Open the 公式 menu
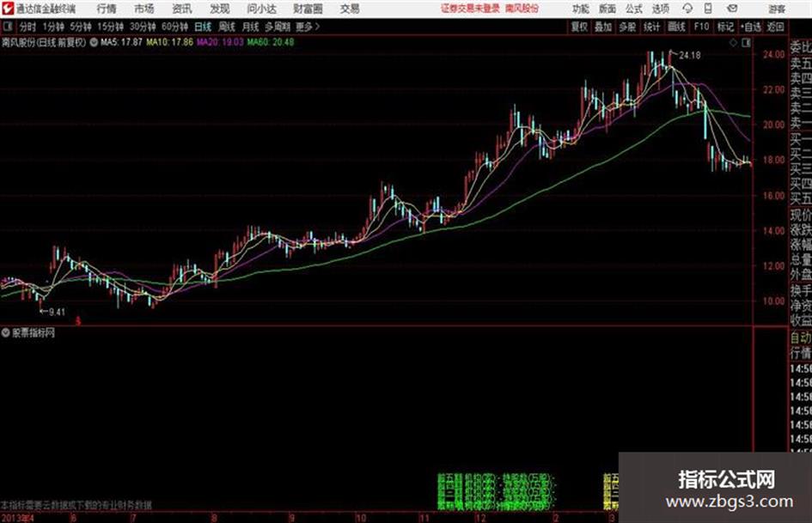This screenshot has width=812, height=523. click(x=634, y=9)
